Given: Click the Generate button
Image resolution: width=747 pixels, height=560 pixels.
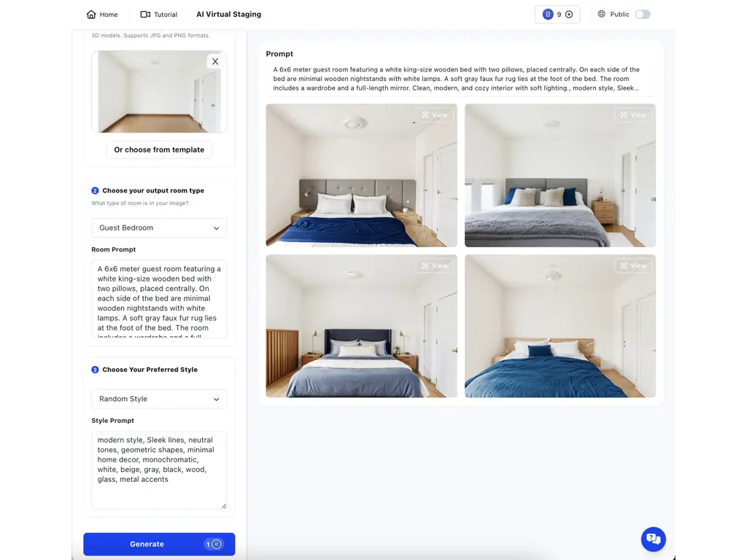Looking at the screenshot, I should pos(159,544).
